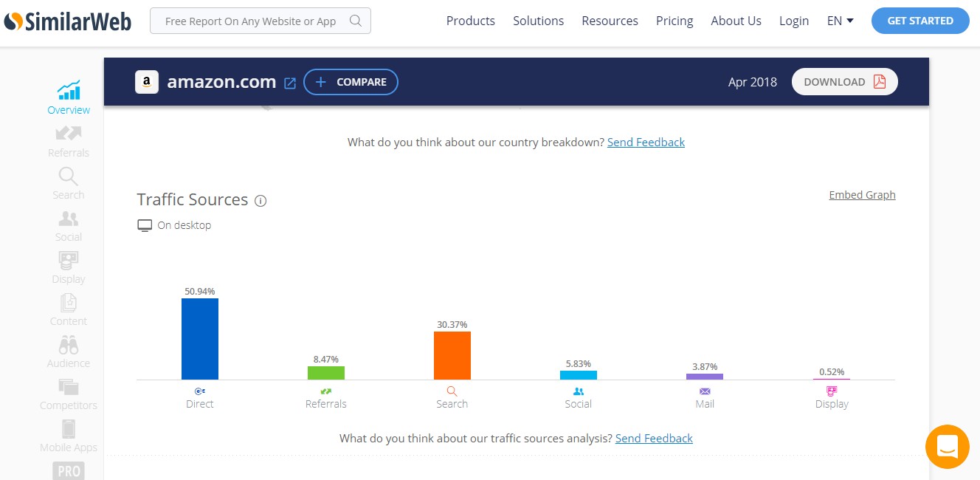Open amazon.com external link icon
The image size is (980, 480).
click(x=290, y=83)
